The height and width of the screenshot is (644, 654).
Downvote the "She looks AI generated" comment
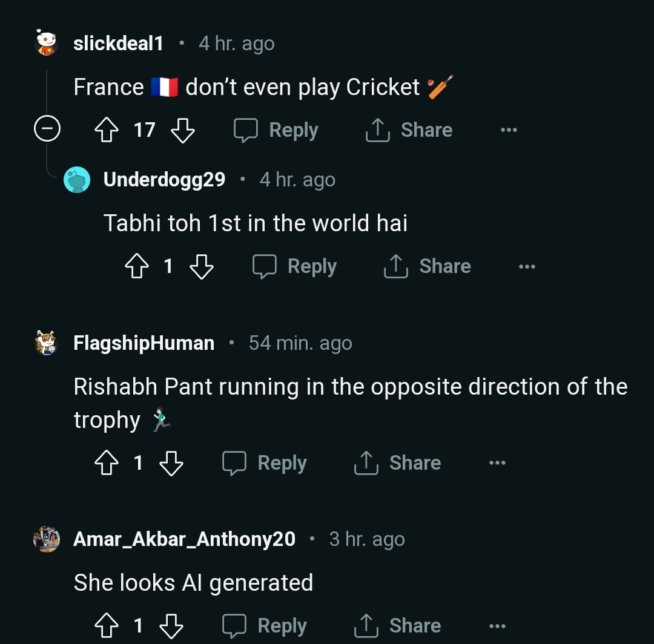click(171, 626)
